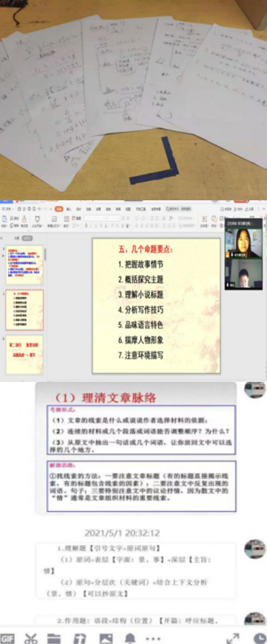Select the scissors screenshot tool
Screen dimensions: 267x644
(x=31, y=638)
